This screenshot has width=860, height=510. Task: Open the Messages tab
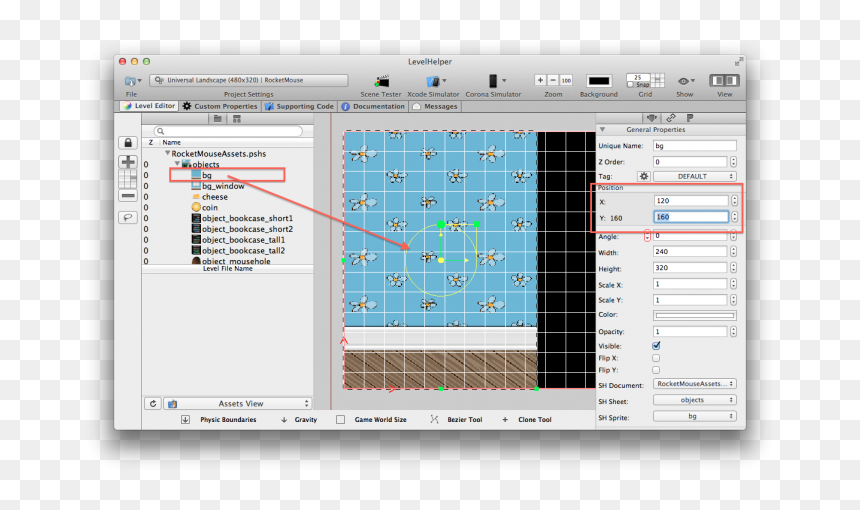click(x=435, y=106)
